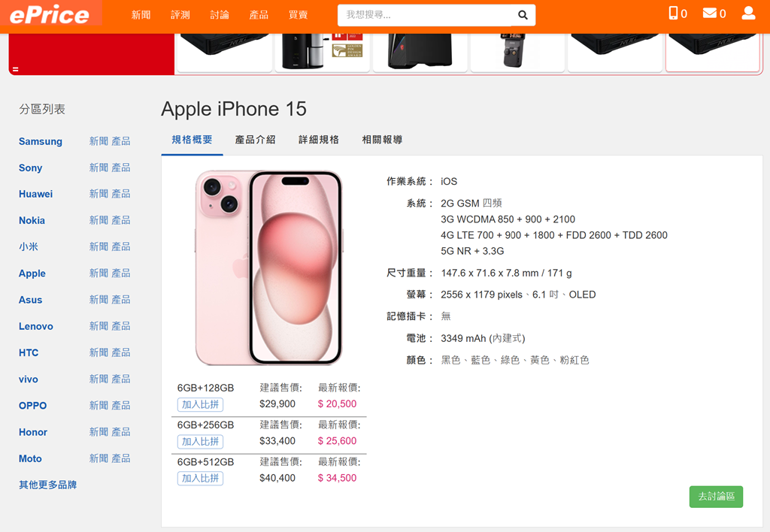Add 6GB+512GB model to comparison
Image resolution: width=770 pixels, height=532 pixels.
(200, 479)
